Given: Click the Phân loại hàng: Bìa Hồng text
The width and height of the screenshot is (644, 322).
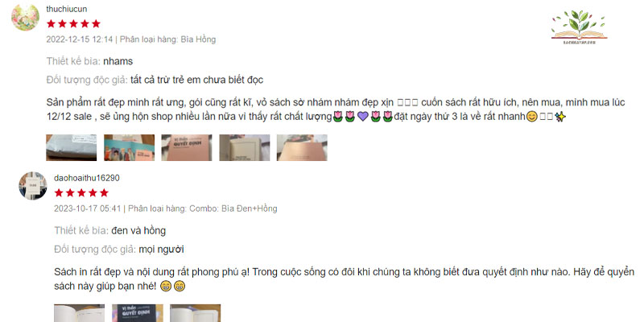Looking at the screenshot, I should click(x=167, y=39).
